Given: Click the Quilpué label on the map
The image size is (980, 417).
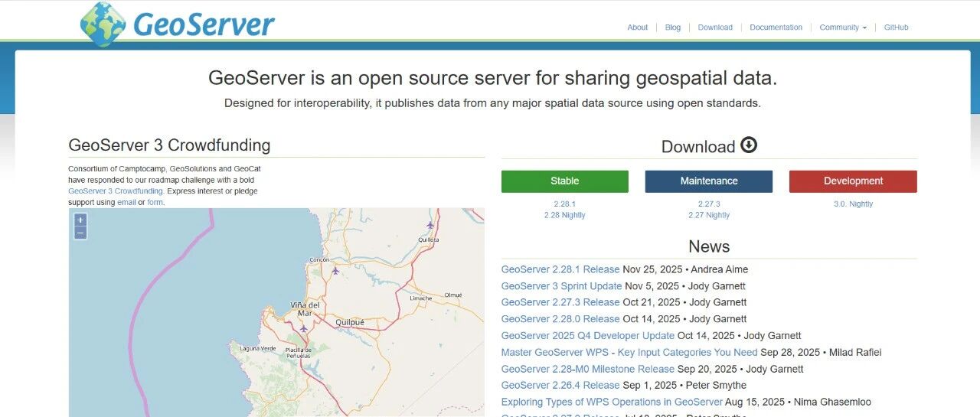Looking at the screenshot, I should [350, 323].
